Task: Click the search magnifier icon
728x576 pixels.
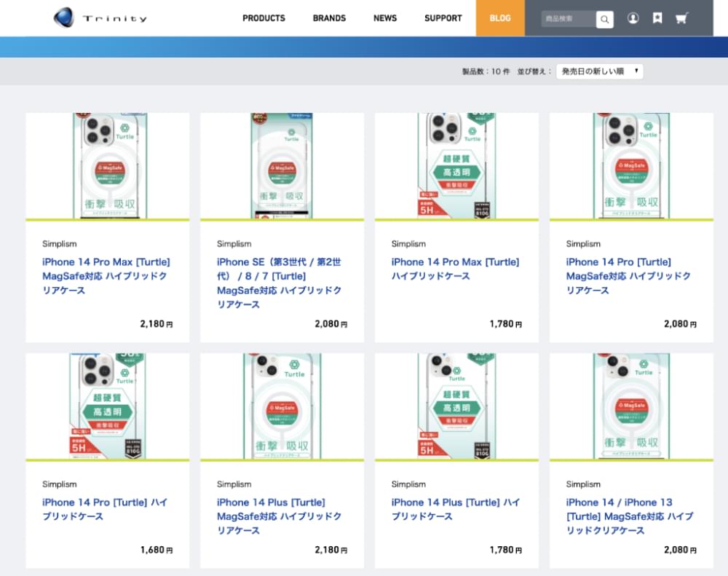Action: (604, 19)
